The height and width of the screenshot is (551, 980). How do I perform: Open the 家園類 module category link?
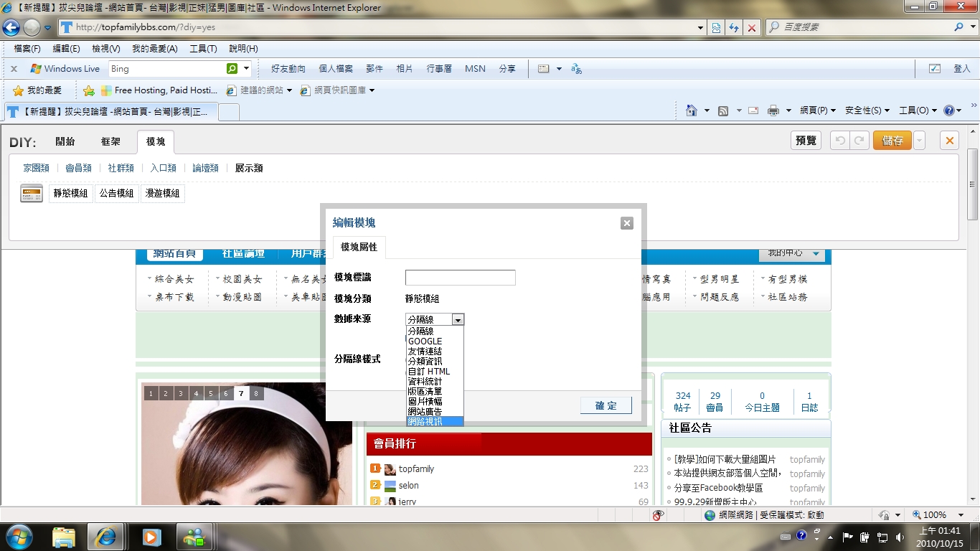(x=36, y=168)
